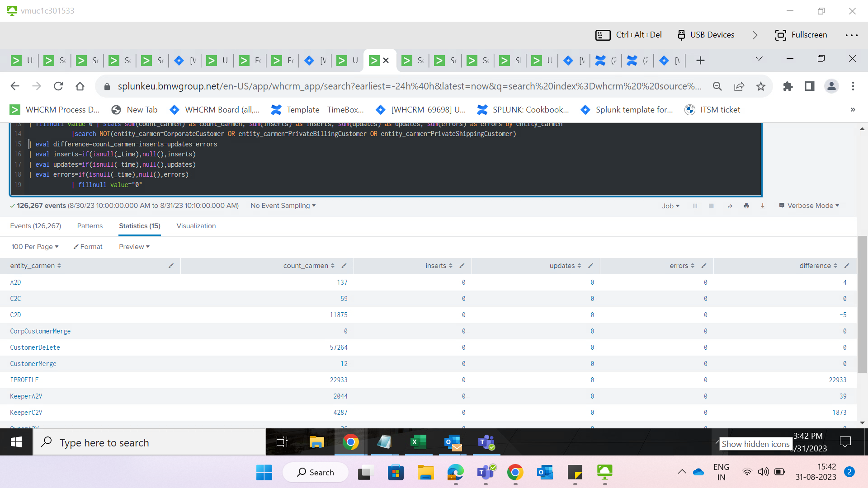The image size is (868, 488).
Task: Switch to the Visualization tab
Action: click(196, 226)
